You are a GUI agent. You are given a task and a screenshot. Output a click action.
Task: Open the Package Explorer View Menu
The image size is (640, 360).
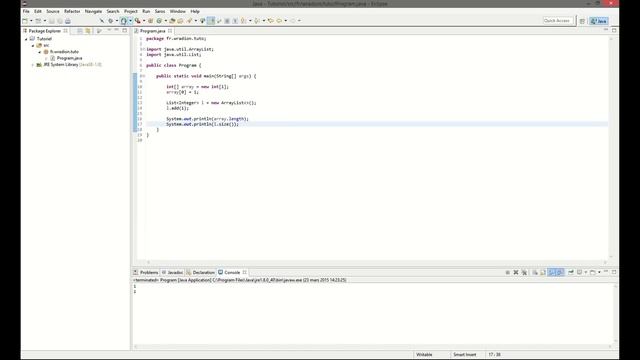click(109, 31)
